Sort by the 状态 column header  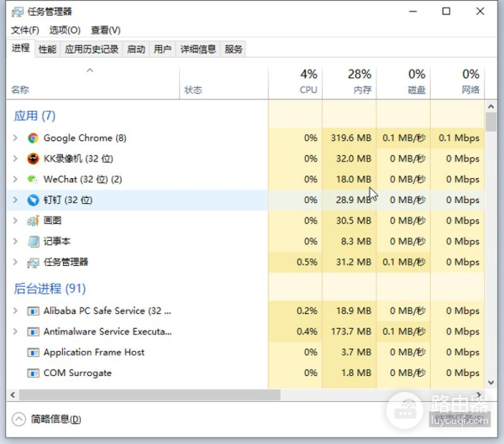click(x=223, y=83)
